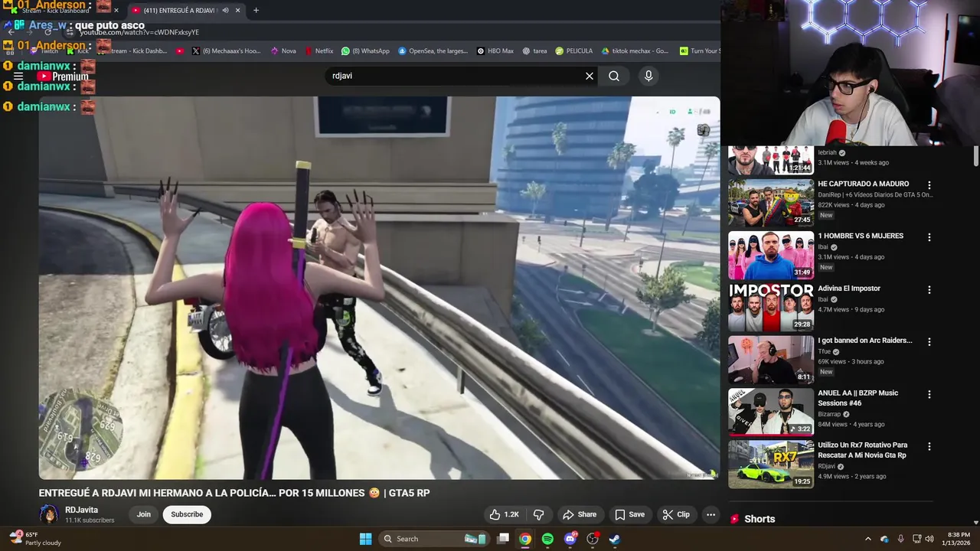Open options for Arc Raiders video

pyautogui.click(x=929, y=342)
